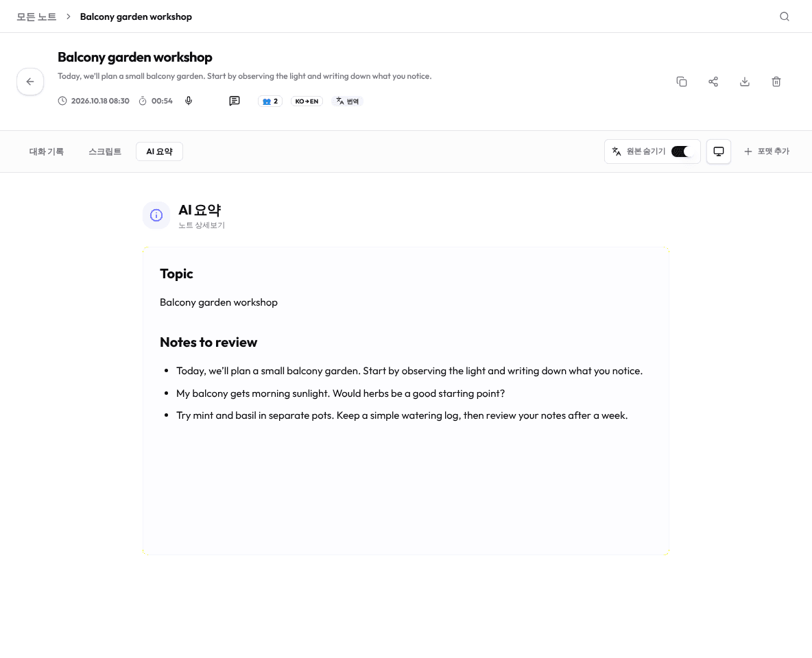Screen dimensions: 812x658
Task: Open the comment message icon
Action: [235, 101]
